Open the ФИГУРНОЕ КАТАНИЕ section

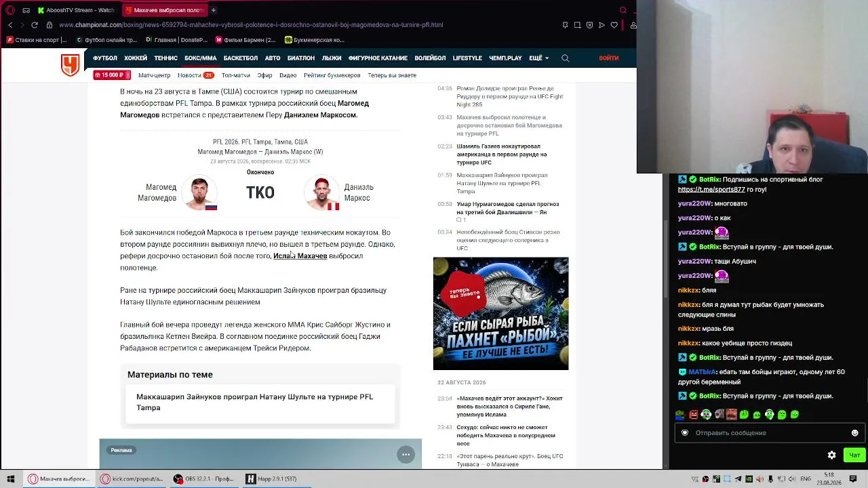coord(378,58)
